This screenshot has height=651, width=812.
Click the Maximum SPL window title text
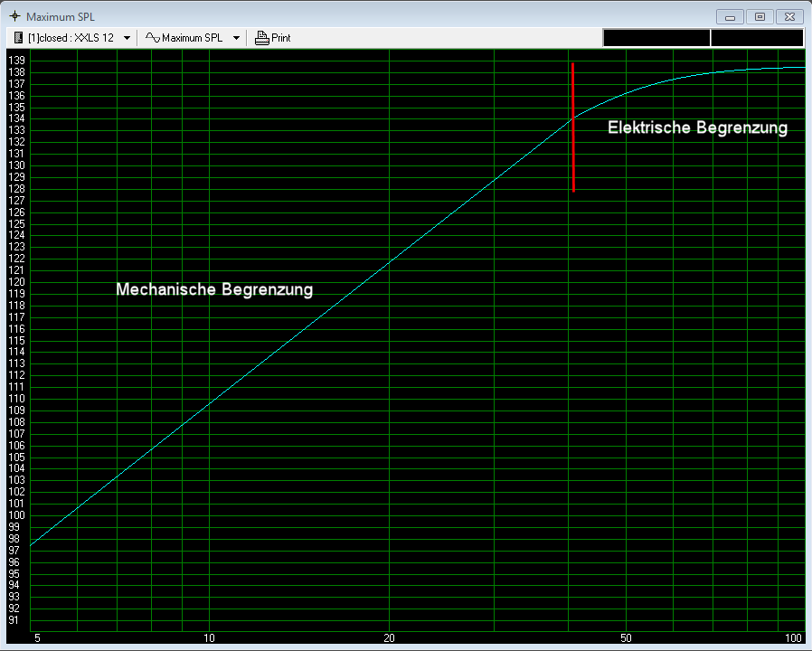click(61, 17)
